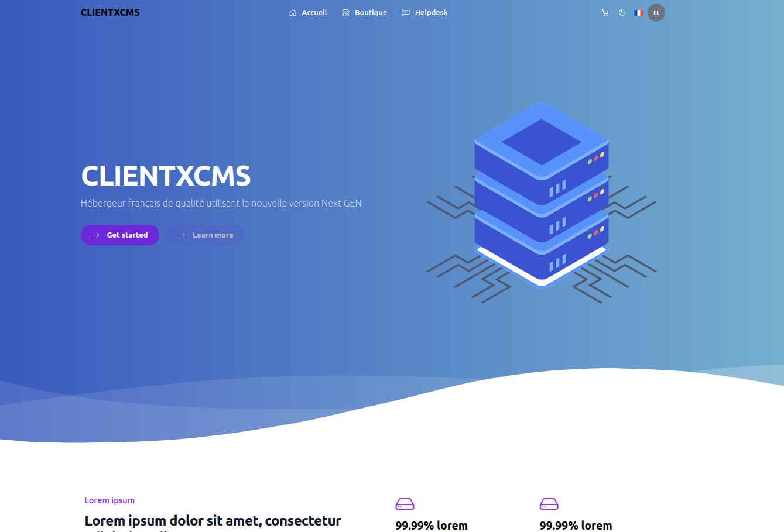Click the left purple hard drive icon
The width and height of the screenshot is (784, 532).
405,504
